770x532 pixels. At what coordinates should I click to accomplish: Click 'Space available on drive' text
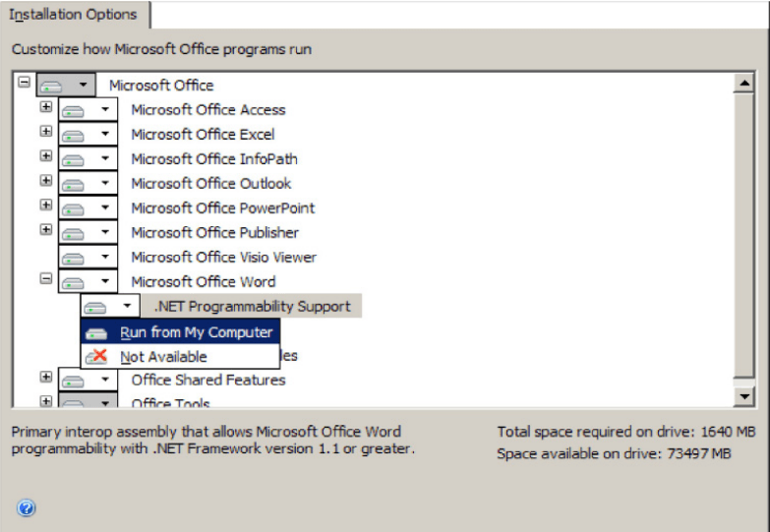coord(614,453)
